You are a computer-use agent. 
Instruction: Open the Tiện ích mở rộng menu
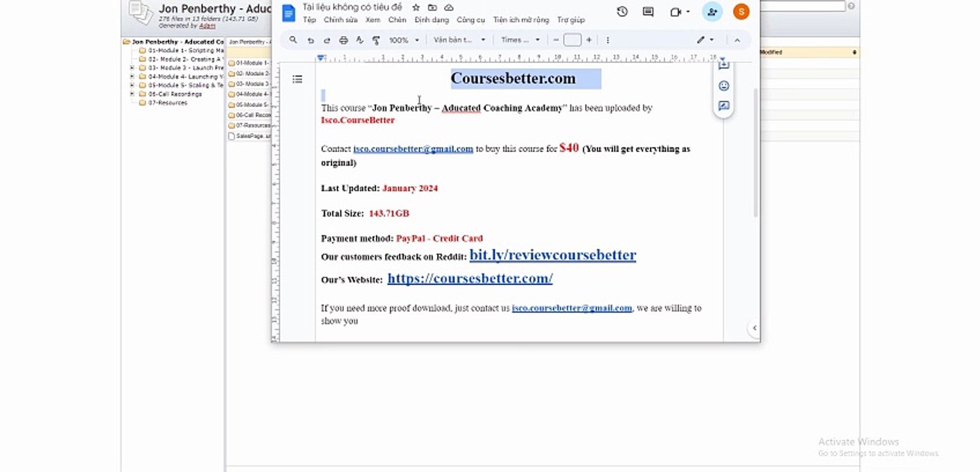click(521, 20)
